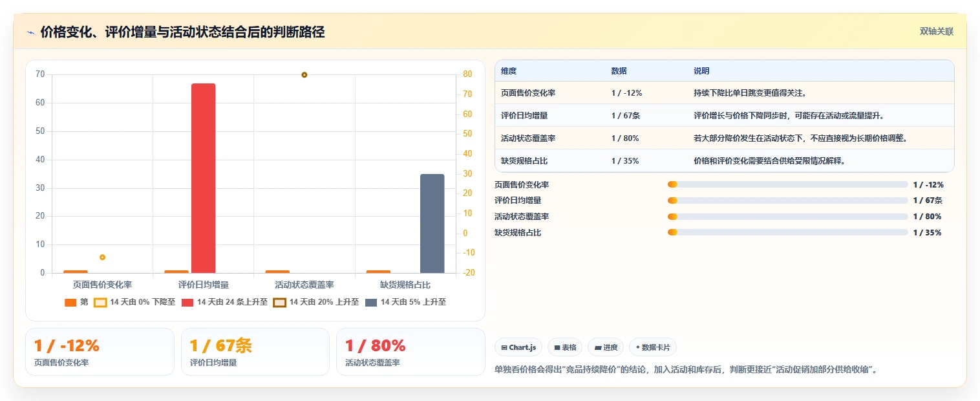Click the note about 活动或流量提升

(789, 116)
